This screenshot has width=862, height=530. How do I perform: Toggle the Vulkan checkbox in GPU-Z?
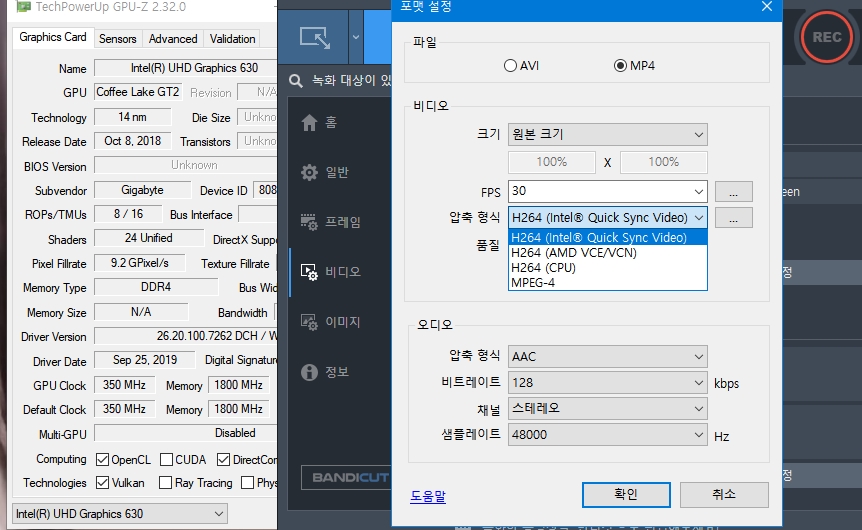point(102,483)
